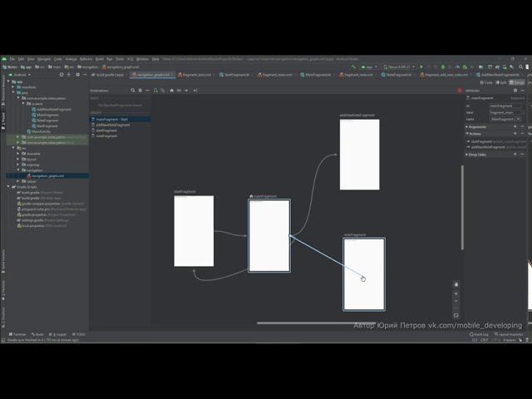Switch to the NoteFragment.kt editor tab
Image resolution: width=532 pixels, height=399 pixels.
click(x=398, y=75)
